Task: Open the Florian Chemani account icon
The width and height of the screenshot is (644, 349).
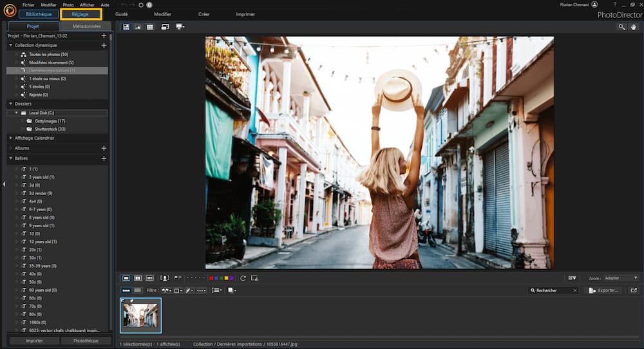Action: [x=594, y=5]
